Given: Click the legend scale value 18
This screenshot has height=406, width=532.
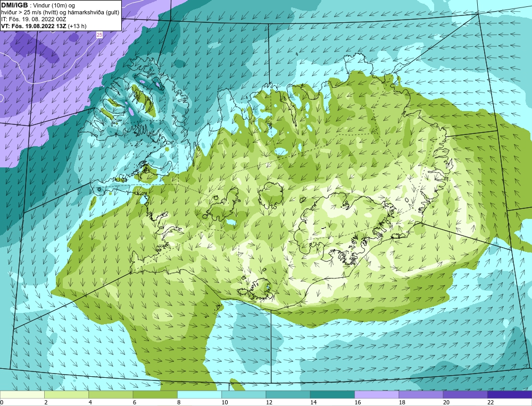Looking at the screenshot, I should coord(402,402).
